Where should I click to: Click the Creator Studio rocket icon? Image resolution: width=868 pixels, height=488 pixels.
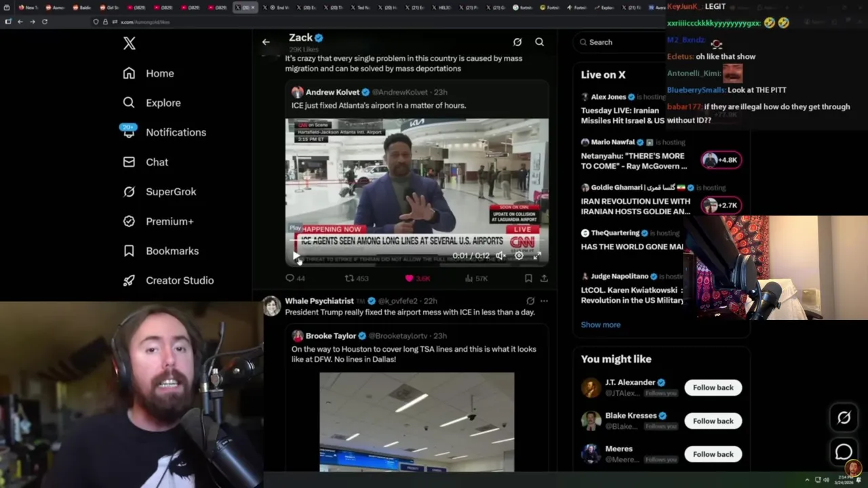click(129, 281)
